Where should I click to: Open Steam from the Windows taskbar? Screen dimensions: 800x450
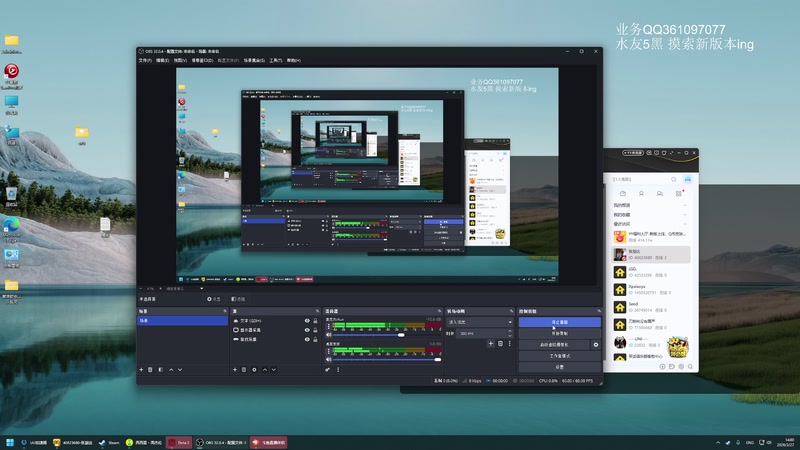tap(109, 442)
